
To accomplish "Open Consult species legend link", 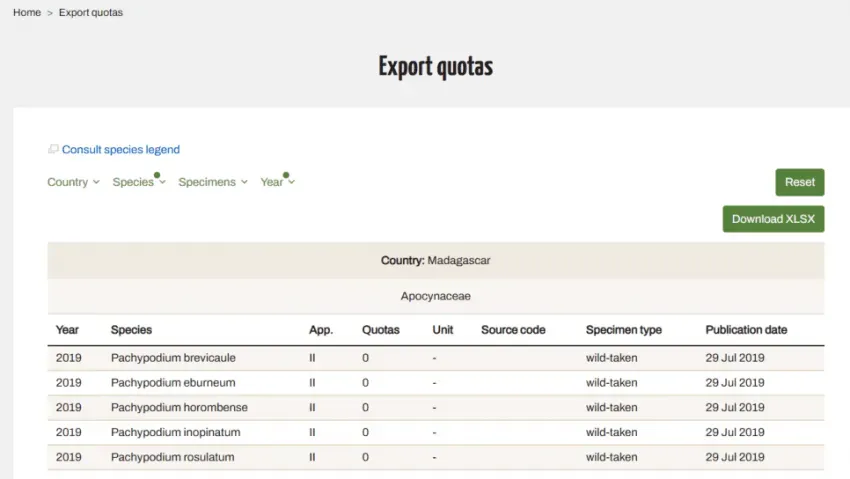I will tap(120, 150).
